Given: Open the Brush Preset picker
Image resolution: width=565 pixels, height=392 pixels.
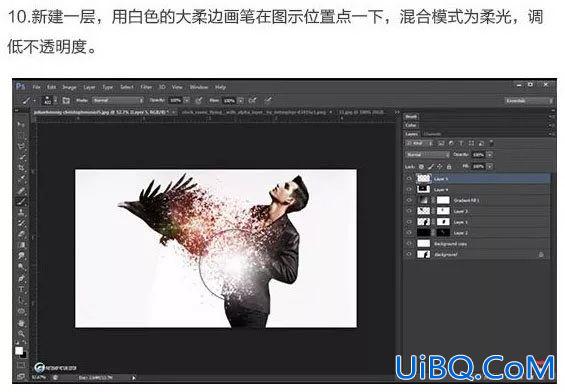Looking at the screenshot, I should [49, 100].
